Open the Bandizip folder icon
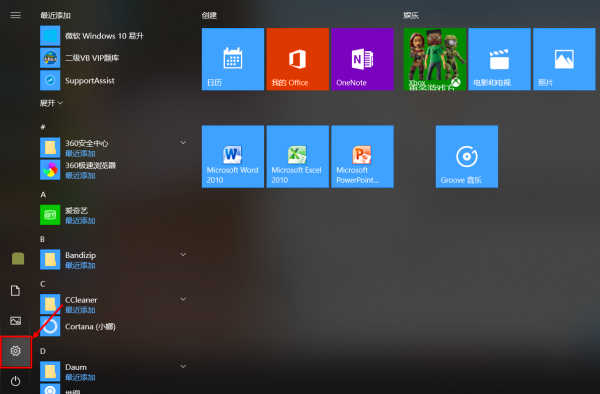Screen dimensions: 600x394 50,259
